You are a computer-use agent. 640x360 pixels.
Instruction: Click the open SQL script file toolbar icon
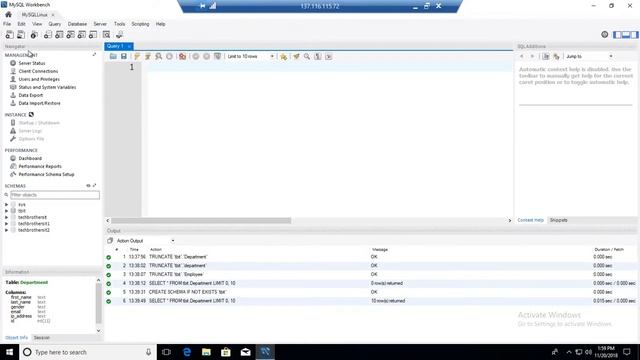(21, 35)
